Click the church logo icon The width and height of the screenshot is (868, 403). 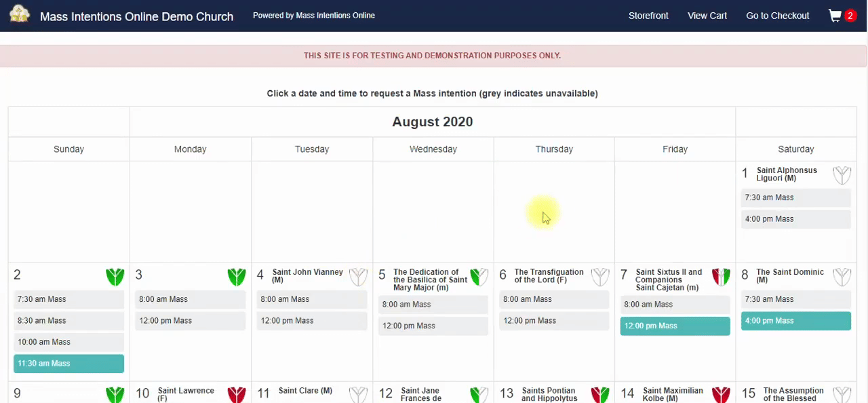20,14
